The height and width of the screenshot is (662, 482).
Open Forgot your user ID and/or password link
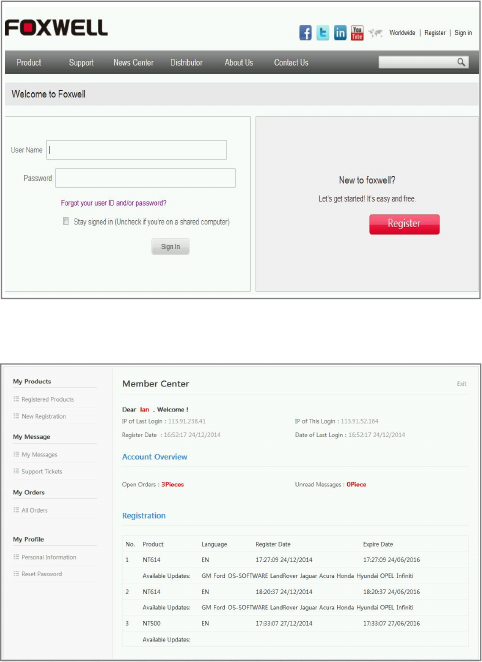tap(114, 203)
